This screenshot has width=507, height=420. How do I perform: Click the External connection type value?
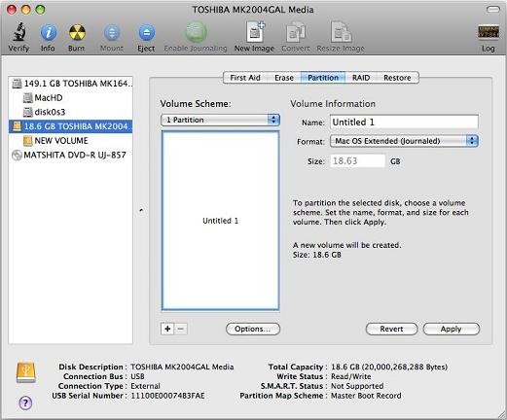145,386
